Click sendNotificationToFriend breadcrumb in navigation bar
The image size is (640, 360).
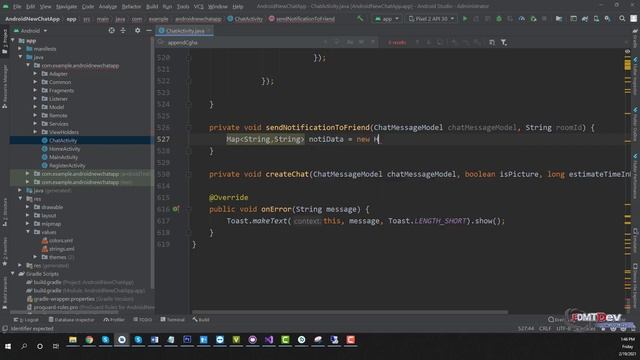coord(302,19)
